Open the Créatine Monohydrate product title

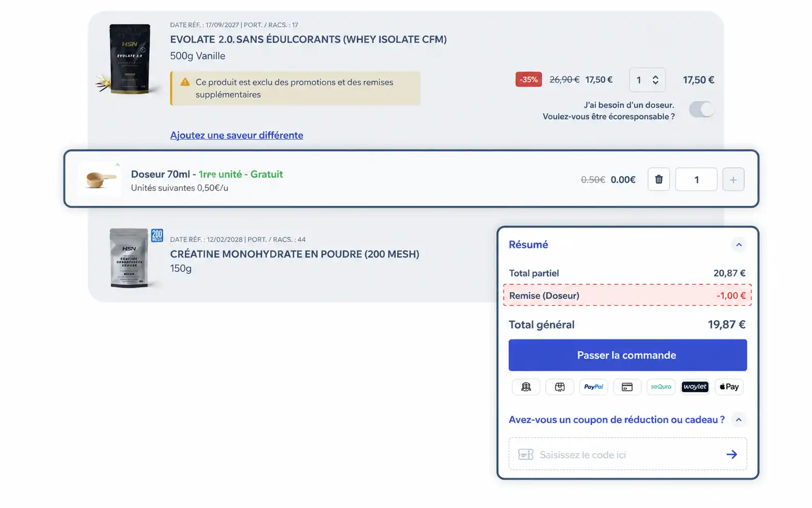[294, 254]
